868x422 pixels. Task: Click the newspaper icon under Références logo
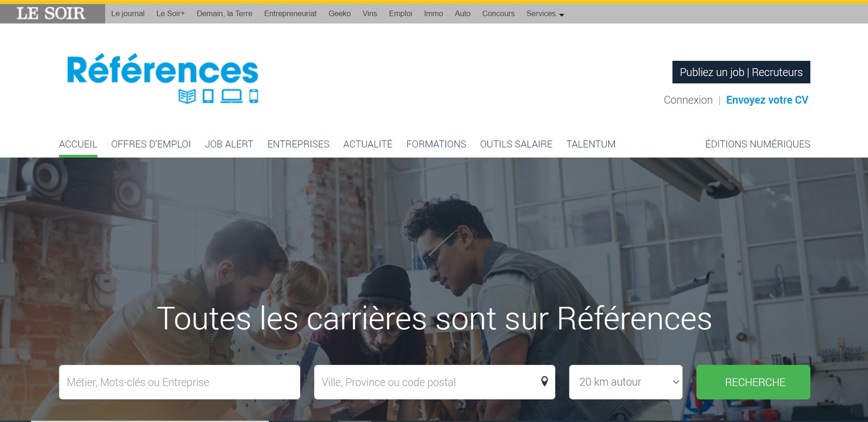(x=187, y=96)
